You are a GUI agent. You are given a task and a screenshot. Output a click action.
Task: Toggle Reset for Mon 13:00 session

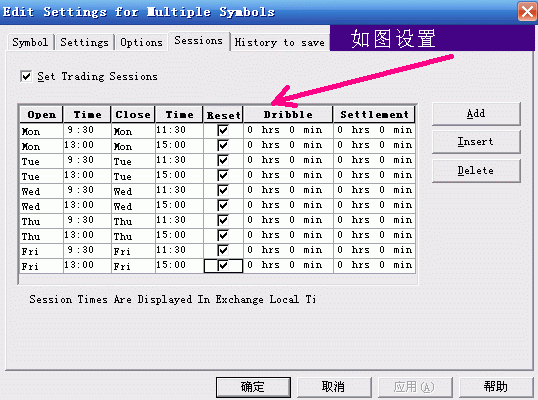(x=223, y=145)
